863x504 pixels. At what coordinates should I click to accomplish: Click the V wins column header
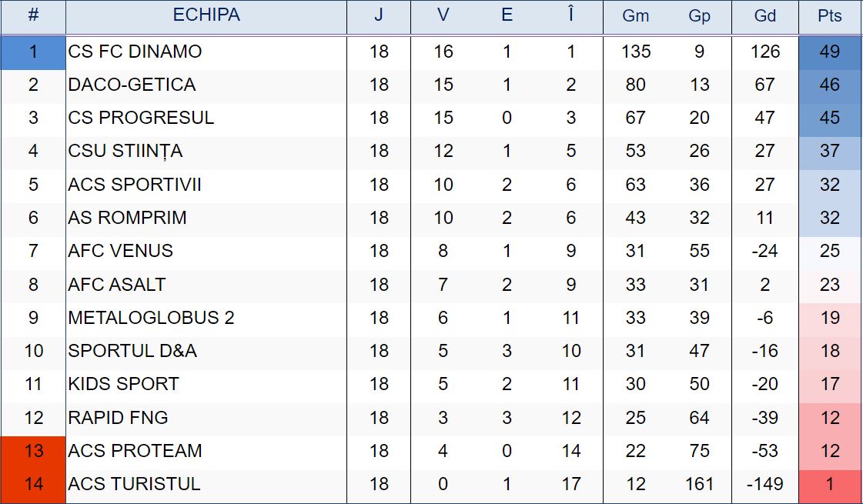(443, 15)
